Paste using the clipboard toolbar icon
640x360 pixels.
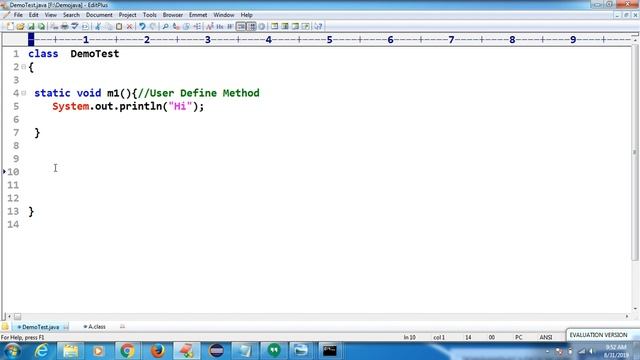click(119, 27)
